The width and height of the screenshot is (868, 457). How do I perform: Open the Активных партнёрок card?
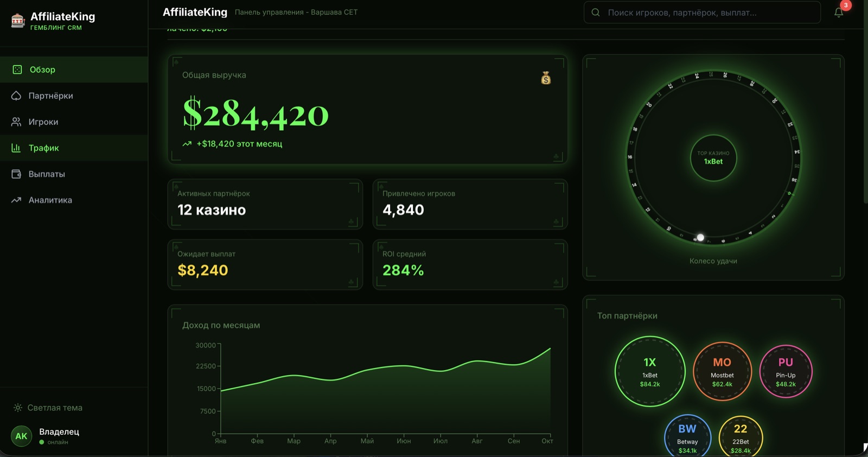265,204
